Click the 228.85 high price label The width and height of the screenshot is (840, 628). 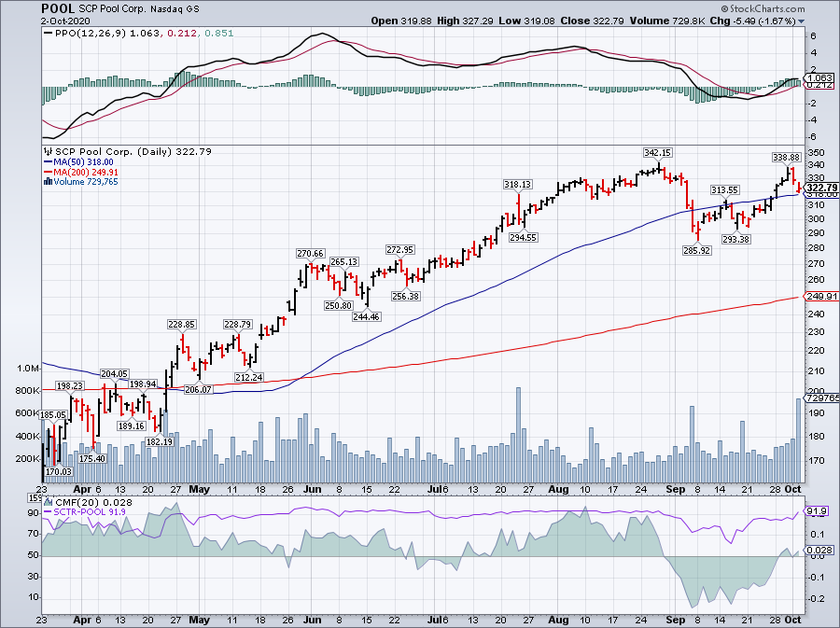(x=182, y=325)
